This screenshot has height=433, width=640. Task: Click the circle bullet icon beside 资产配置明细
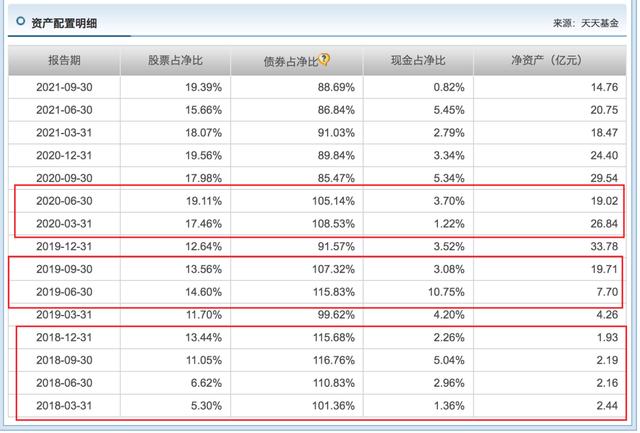tap(20, 21)
